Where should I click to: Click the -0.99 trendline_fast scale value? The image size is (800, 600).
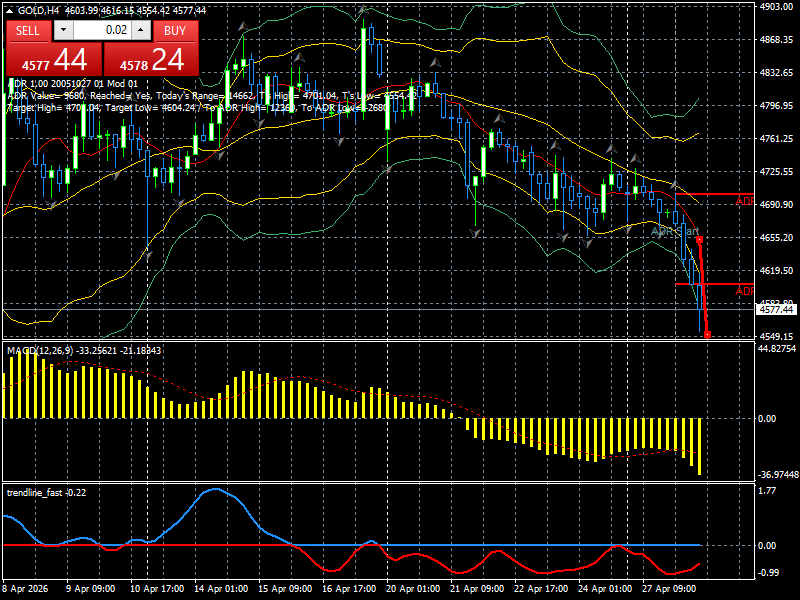(768, 573)
